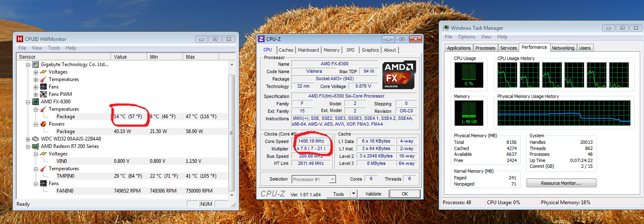Click the HT Link value 2611.49 MHz
Viewport: 644px width, 224px height.
click(x=311, y=163)
